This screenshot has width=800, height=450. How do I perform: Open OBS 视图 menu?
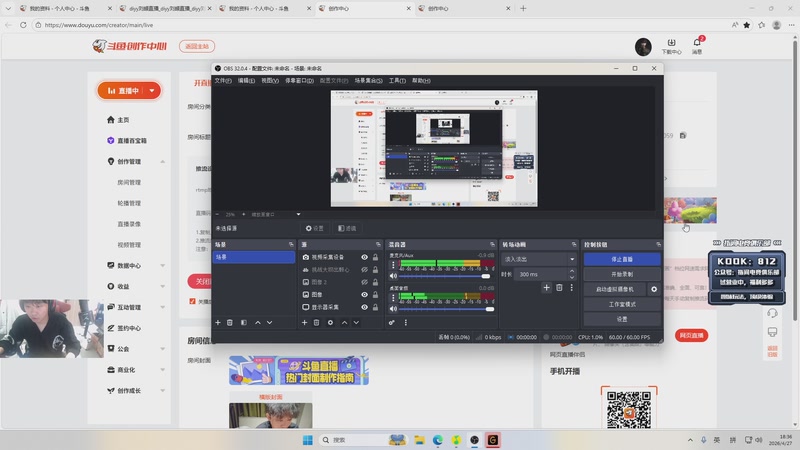click(x=270, y=81)
